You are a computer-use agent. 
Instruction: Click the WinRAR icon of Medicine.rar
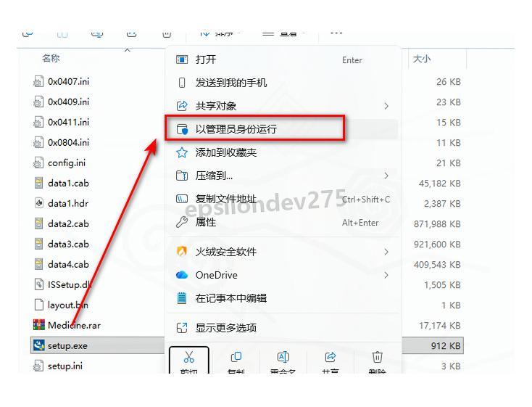(38, 325)
